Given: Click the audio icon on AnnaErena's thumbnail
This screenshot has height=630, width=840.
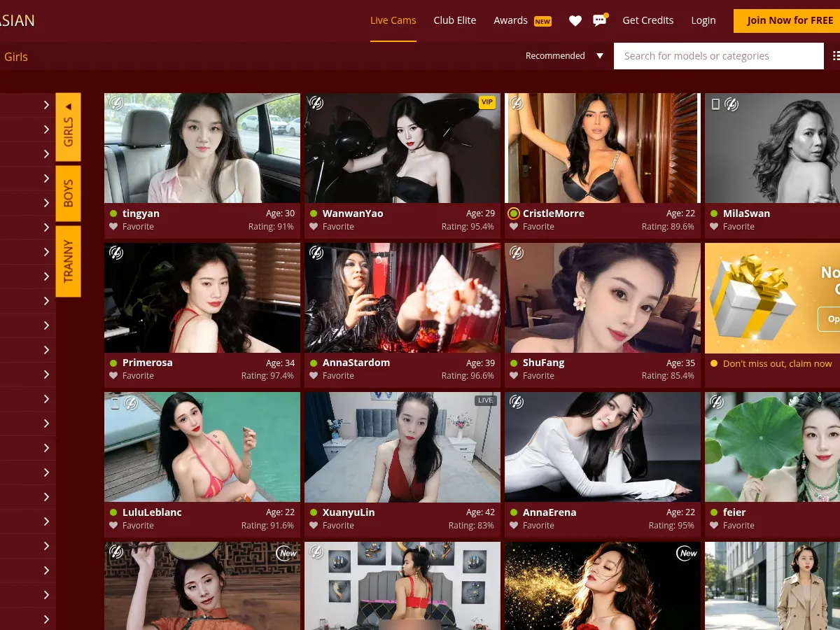Looking at the screenshot, I should (x=517, y=402).
